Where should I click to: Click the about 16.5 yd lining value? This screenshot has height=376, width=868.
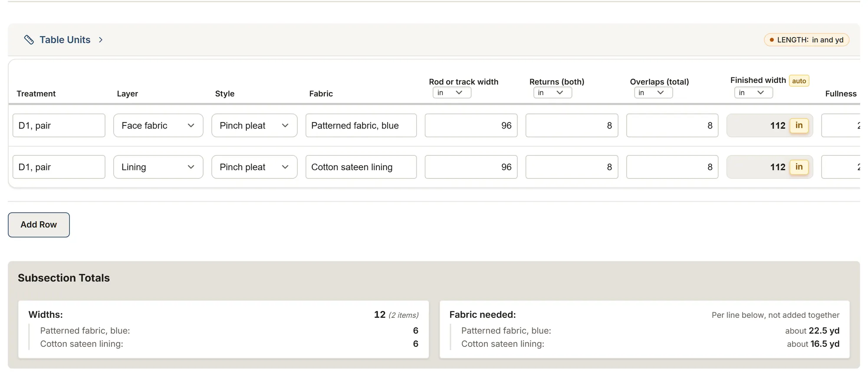pyautogui.click(x=813, y=344)
